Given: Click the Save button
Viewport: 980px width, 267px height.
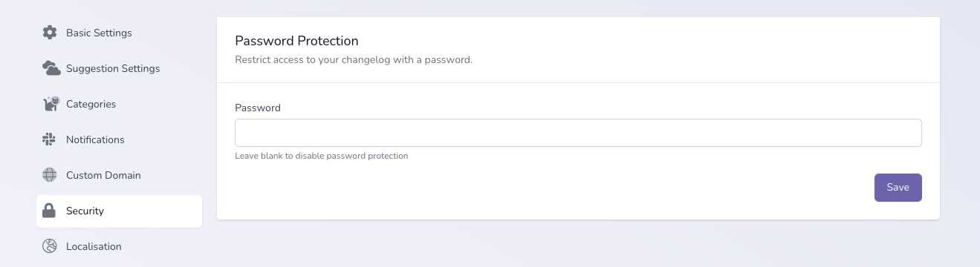Looking at the screenshot, I should point(898,188).
